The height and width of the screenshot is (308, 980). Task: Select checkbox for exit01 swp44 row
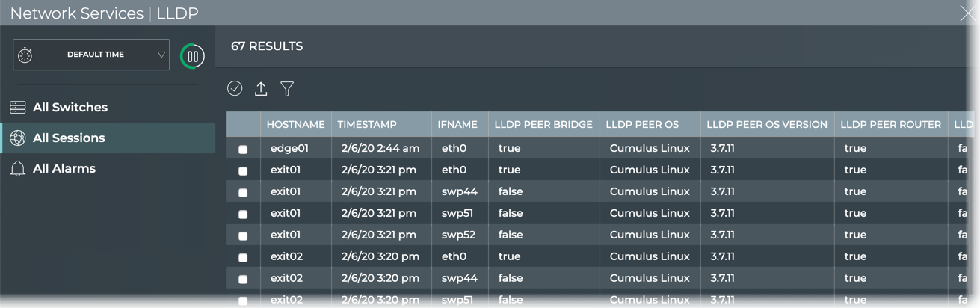click(x=243, y=193)
